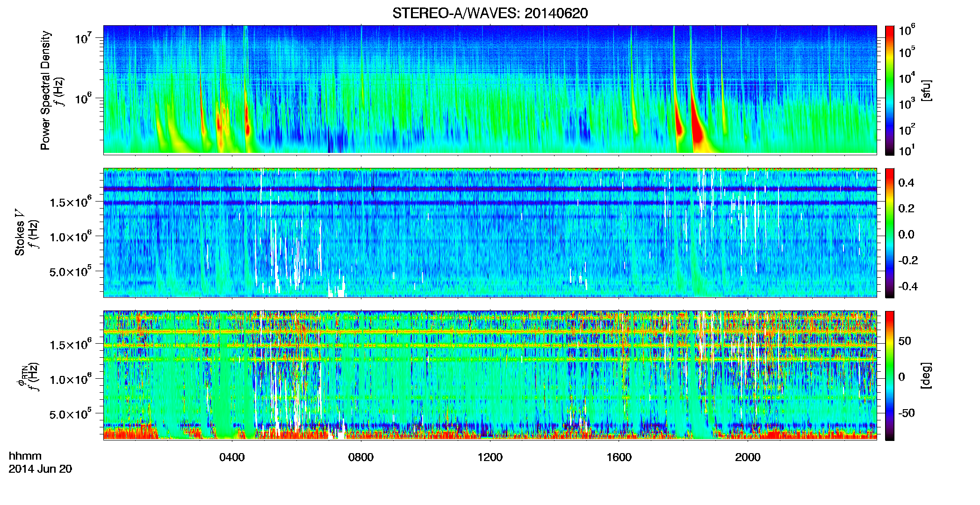Click the 10^3 label on sfu colorbar
The height and width of the screenshot is (505, 980).
(907, 104)
